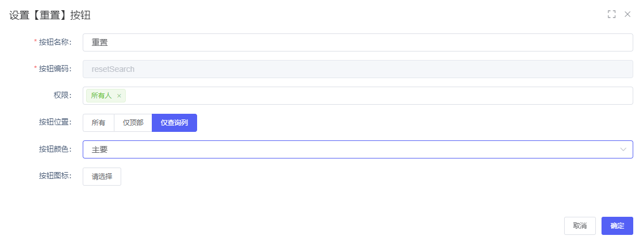Close the 设置【重置】按钮 dialog
This screenshot has width=644, height=240.
click(628, 14)
